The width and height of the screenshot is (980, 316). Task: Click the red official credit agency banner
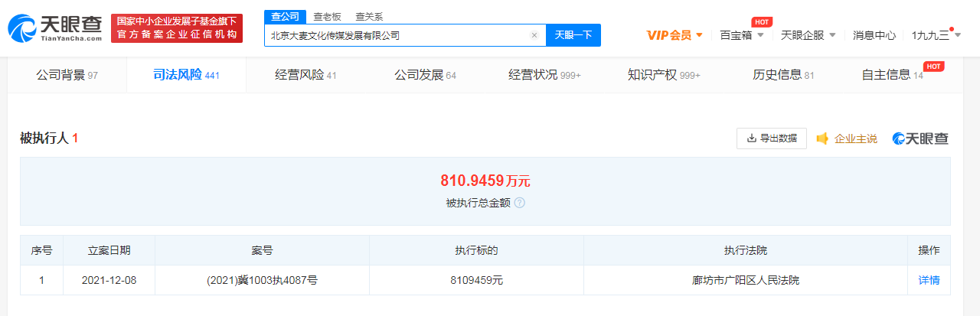click(x=177, y=28)
